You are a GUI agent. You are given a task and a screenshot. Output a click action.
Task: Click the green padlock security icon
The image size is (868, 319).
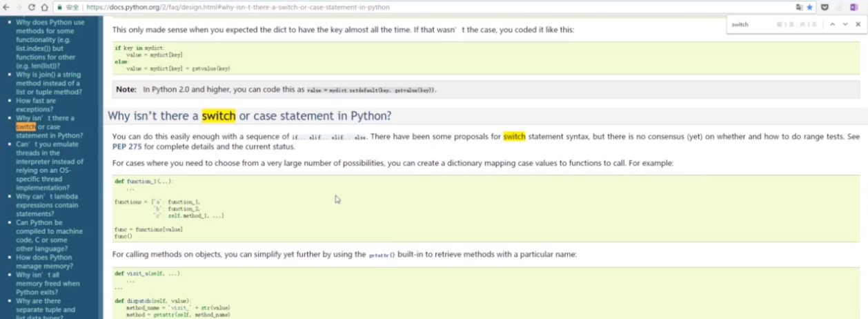(60, 7)
